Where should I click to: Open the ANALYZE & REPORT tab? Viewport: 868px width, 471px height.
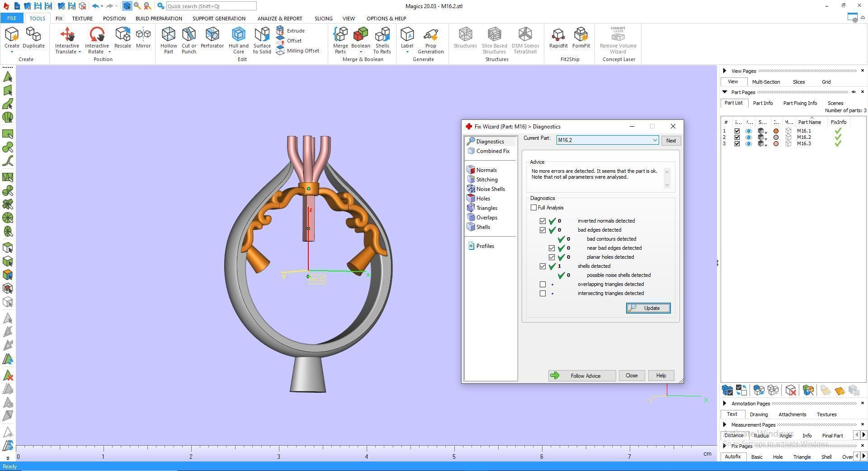click(x=280, y=19)
